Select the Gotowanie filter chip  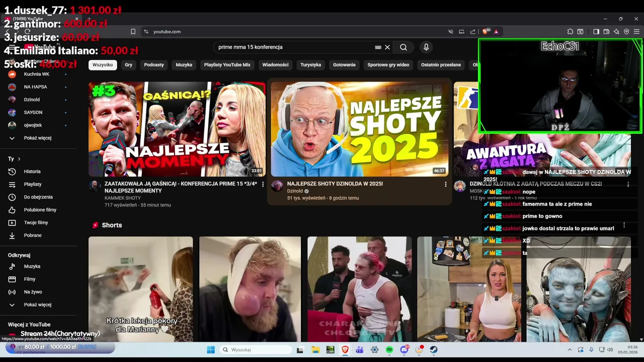pos(344,65)
